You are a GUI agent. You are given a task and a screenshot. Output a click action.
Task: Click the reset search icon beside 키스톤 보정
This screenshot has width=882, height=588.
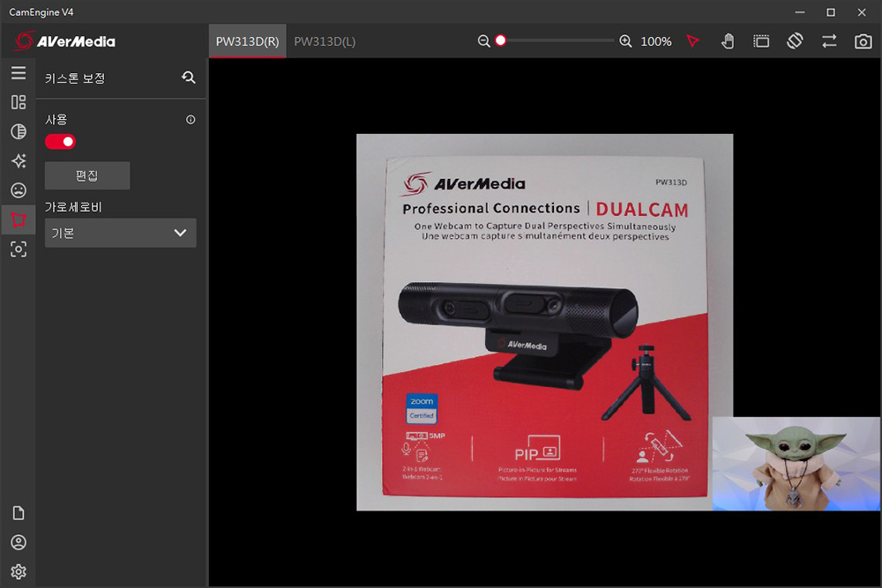pyautogui.click(x=189, y=78)
